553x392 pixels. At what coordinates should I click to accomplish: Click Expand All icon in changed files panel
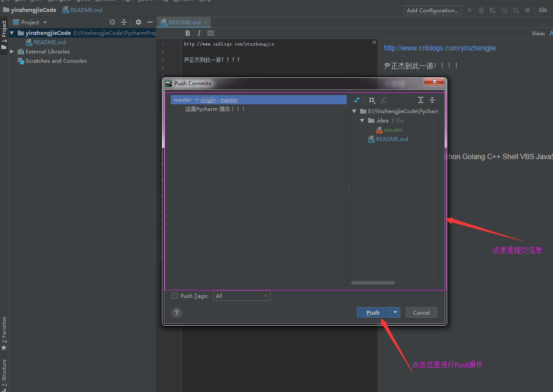[421, 100]
